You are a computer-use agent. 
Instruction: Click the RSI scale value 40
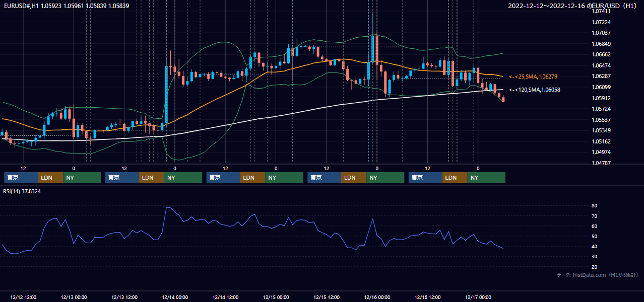595,246
